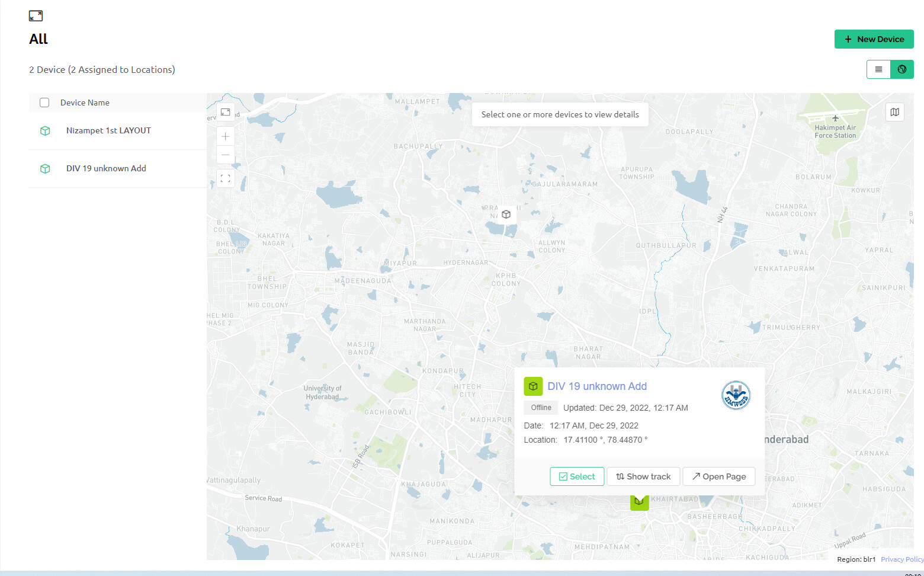Expand details for DIV 19 unknown Add row
Screen dimensions: 924x576
pos(107,168)
